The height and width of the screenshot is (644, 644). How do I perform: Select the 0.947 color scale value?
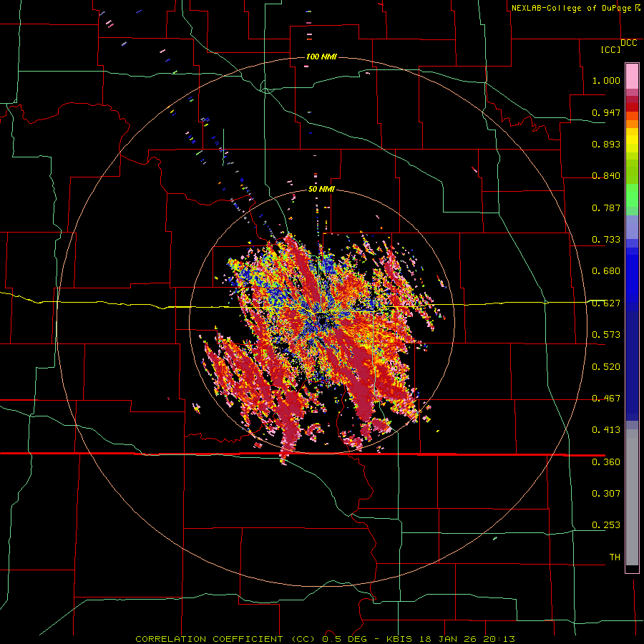pyautogui.click(x=606, y=112)
